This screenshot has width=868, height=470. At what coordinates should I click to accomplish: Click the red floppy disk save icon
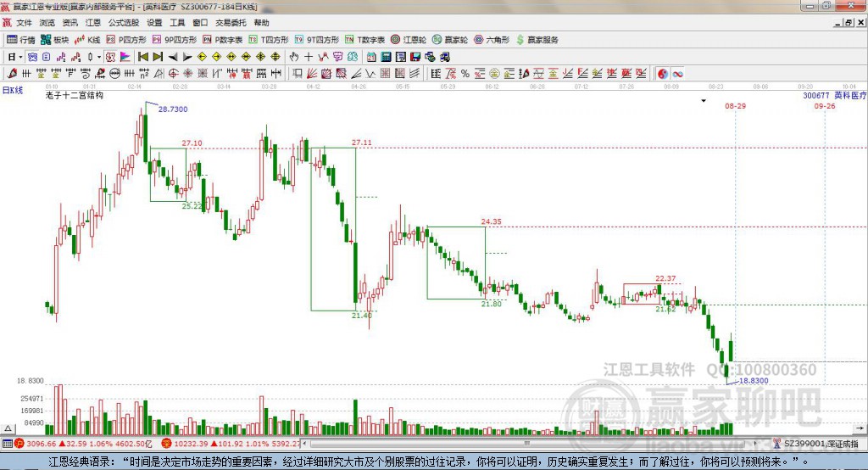click(415, 57)
